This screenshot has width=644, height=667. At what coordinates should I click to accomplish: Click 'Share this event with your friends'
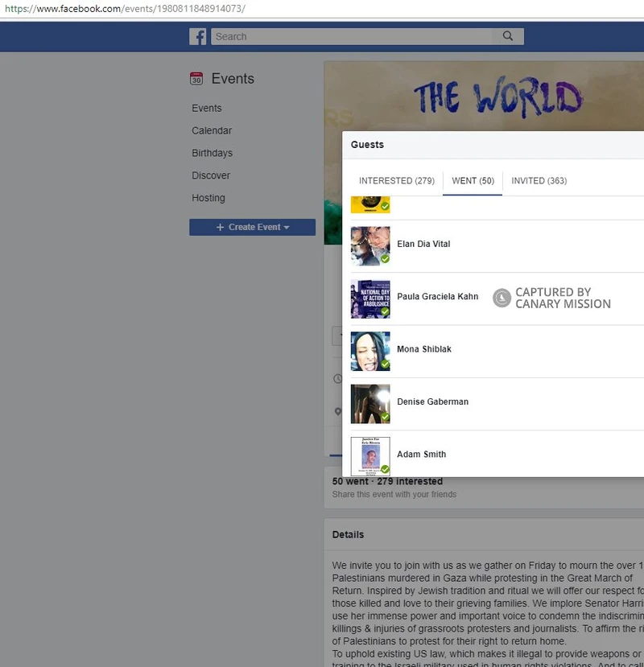coord(394,494)
